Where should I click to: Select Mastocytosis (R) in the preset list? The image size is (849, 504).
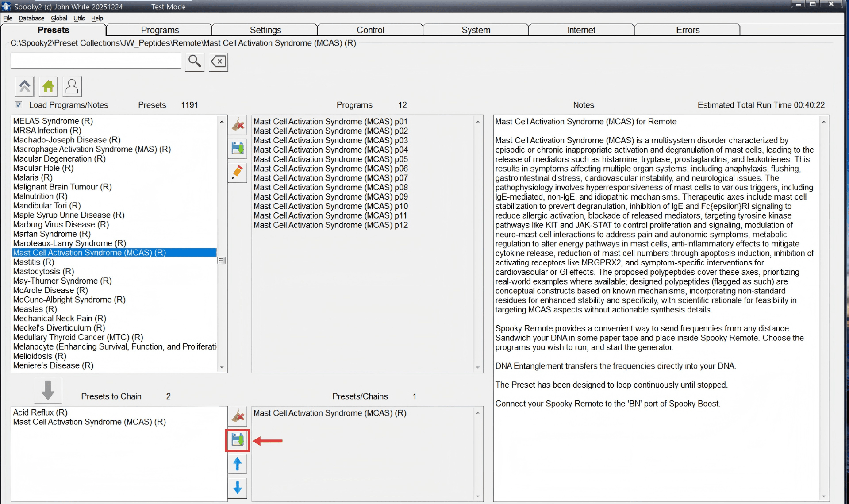click(43, 271)
